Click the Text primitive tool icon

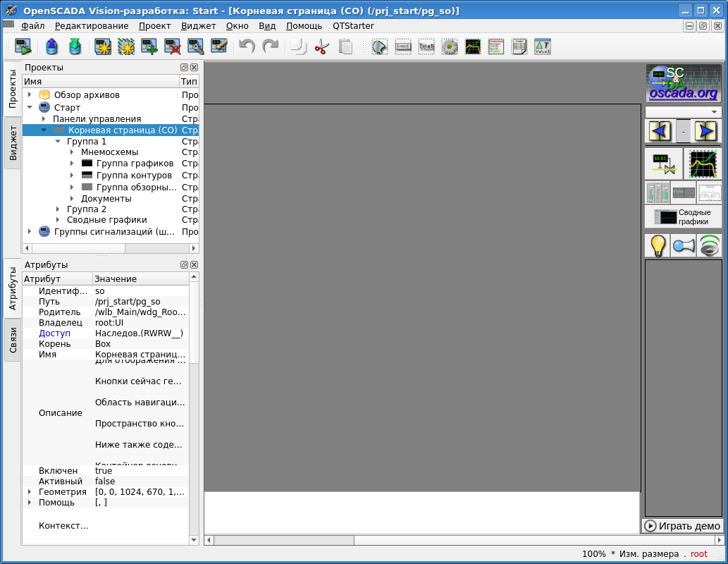(426, 47)
